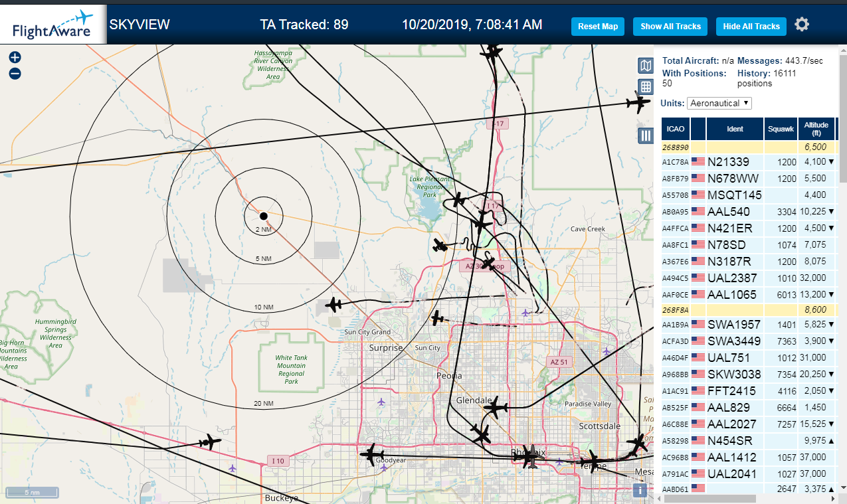Select the aircraft beside the 10 NM ring label
The image size is (847, 504).
[334, 305]
